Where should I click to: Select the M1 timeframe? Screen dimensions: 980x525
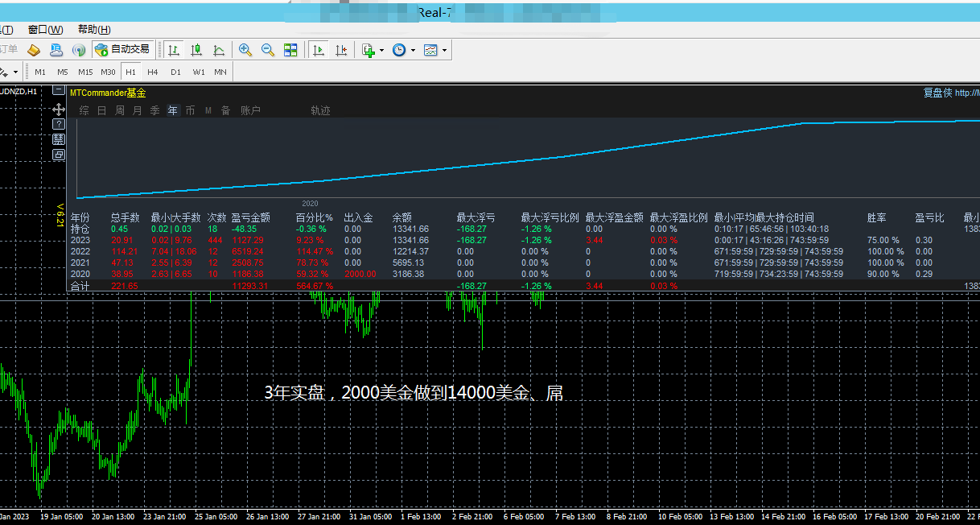click(40, 72)
